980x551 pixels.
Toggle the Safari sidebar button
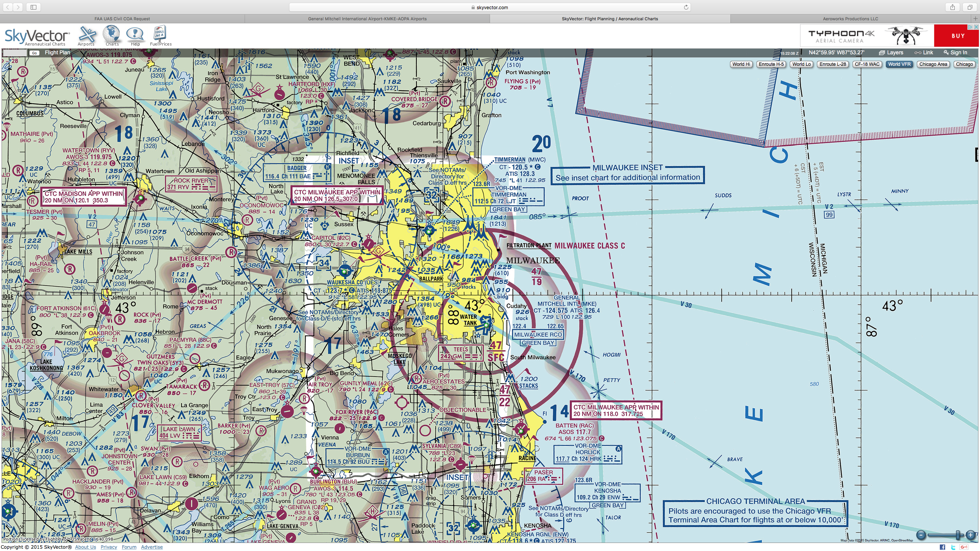34,7
